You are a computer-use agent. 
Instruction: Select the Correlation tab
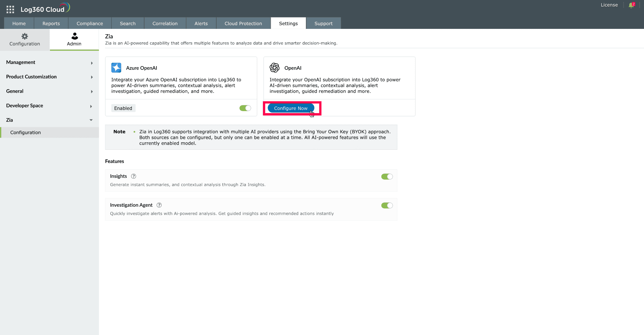(165, 23)
